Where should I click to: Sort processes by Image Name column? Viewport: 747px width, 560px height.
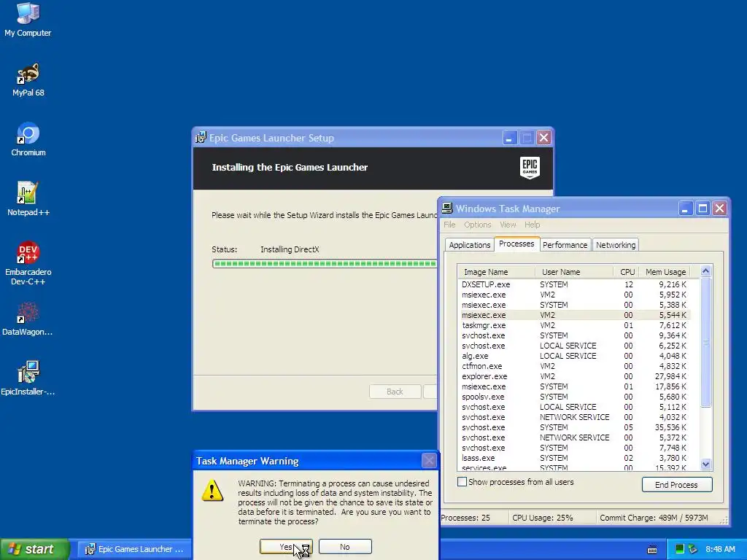point(496,272)
